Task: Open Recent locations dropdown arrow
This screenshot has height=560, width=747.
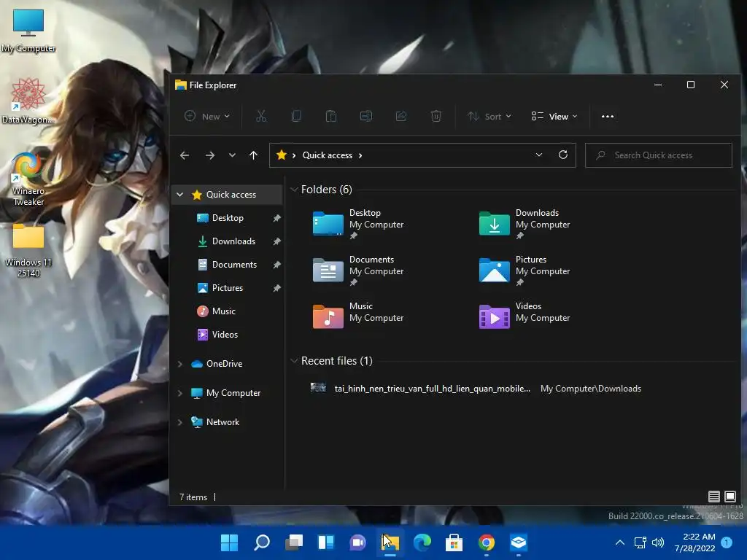Action: click(232, 155)
